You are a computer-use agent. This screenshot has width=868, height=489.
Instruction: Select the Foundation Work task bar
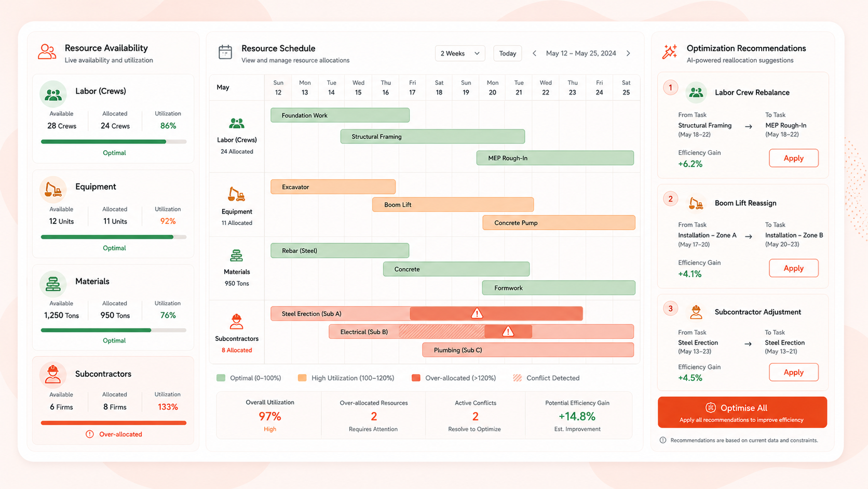pos(340,115)
